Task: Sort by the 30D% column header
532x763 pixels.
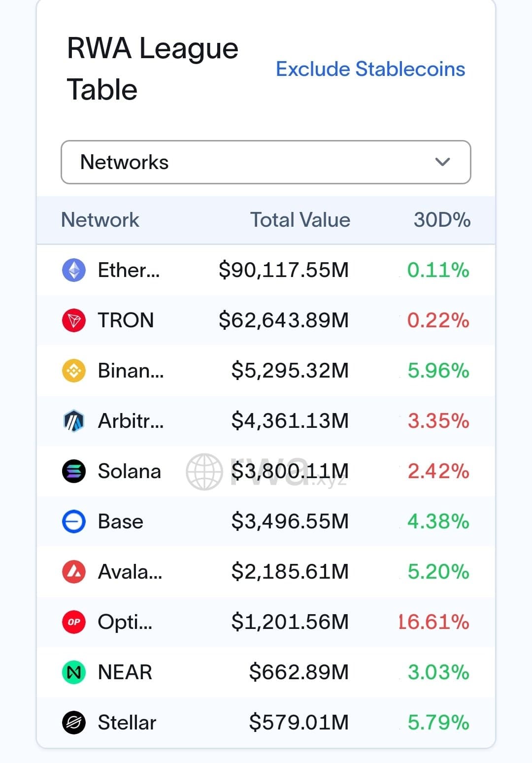Action: pos(442,220)
